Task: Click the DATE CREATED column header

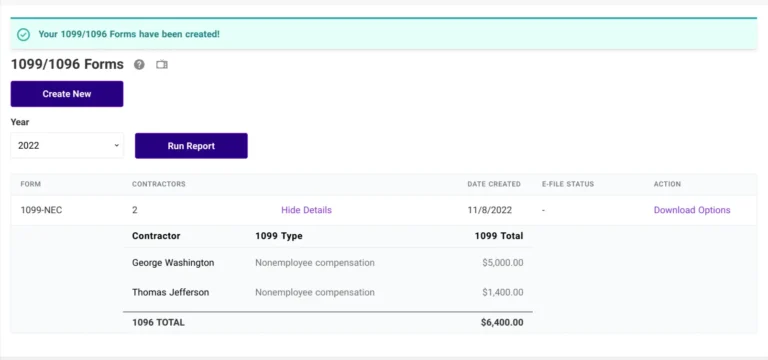Action: (494, 184)
